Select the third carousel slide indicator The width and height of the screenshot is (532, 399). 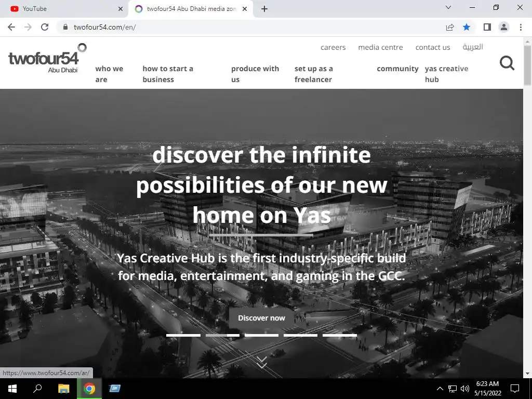(262, 335)
